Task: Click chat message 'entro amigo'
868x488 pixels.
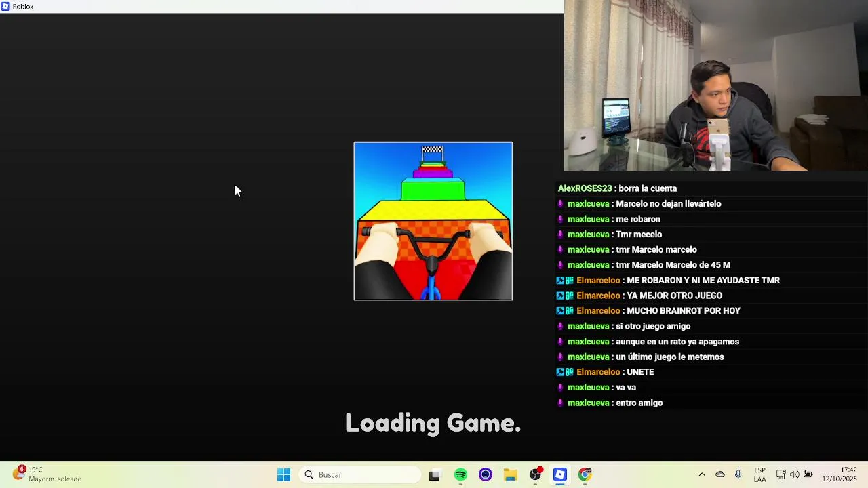Action: coord(639,403)
